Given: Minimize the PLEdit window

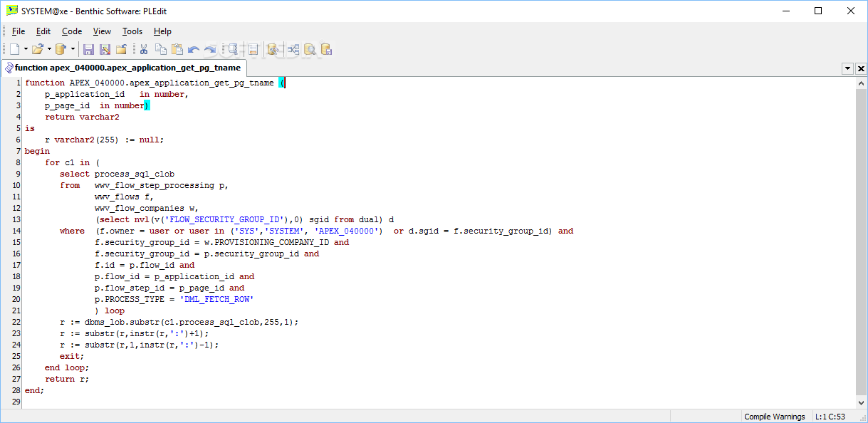Looking at the screenshot, I should tap(786, 11).
